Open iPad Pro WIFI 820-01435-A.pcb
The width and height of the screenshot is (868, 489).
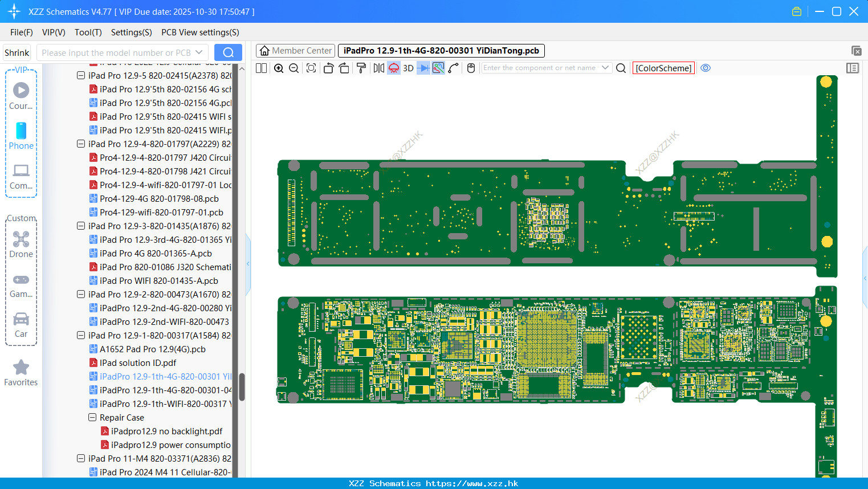(154, 280)
